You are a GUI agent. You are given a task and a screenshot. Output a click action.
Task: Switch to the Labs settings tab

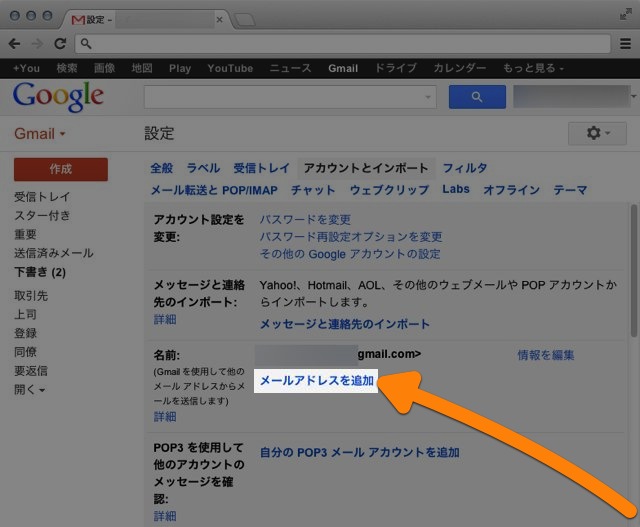pyautogui.click(x=456, y=189)
